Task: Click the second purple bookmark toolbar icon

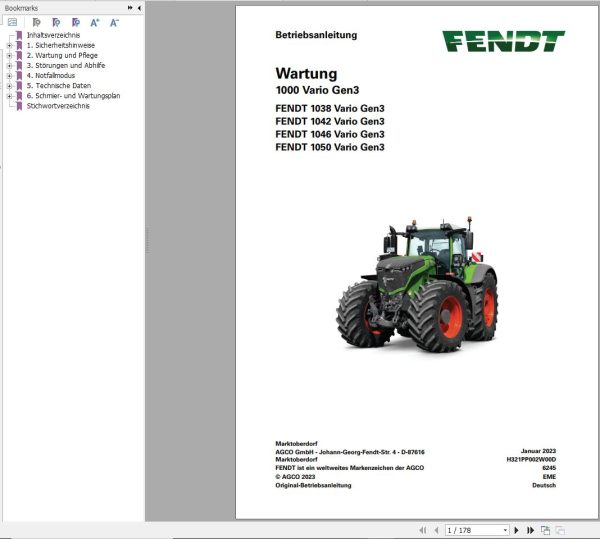Action: [x=56, y=23]
